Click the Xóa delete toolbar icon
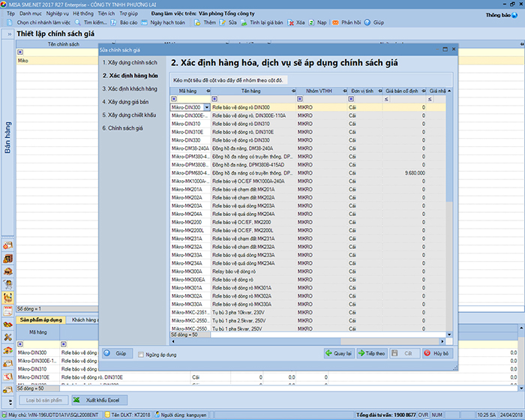This screenshot has width=525, height=420. coord(291,22)
